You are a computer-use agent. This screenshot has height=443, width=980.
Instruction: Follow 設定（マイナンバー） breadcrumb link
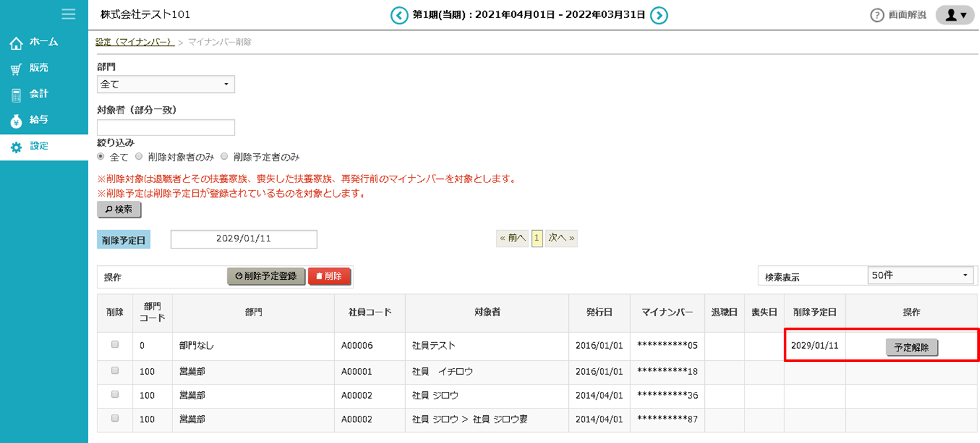[135, 42]
